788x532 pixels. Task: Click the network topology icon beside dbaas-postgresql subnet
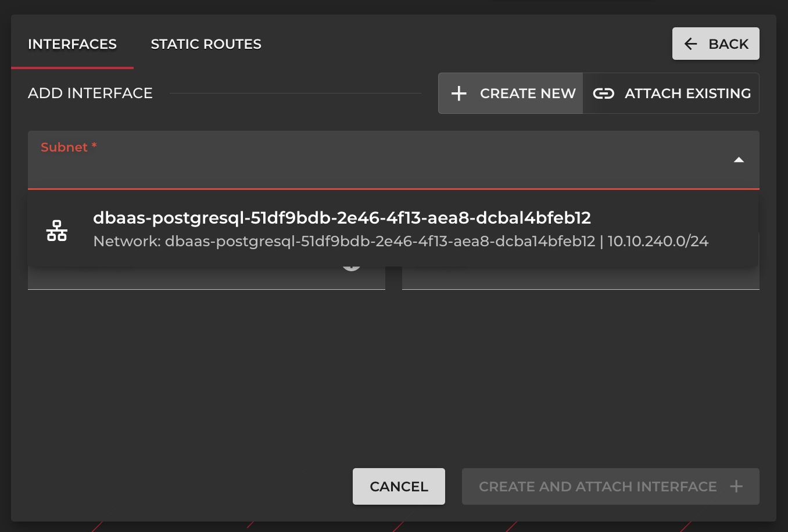(57, 229)
